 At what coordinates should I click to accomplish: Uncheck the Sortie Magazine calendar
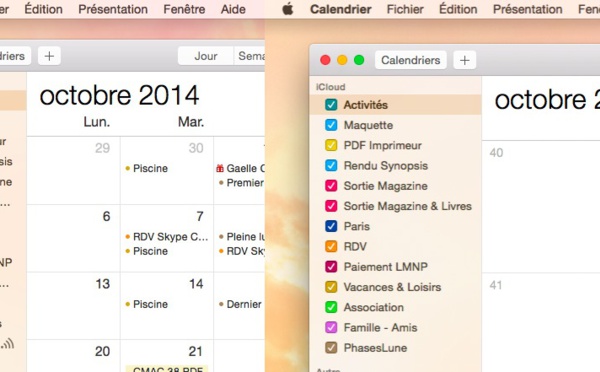click(x=331, y=186)
